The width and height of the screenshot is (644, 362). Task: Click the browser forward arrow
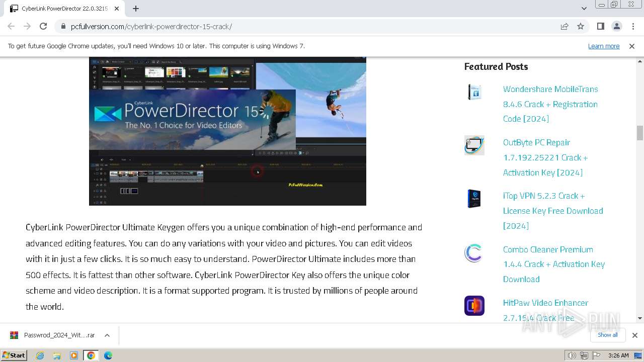(x=27, y=26)
